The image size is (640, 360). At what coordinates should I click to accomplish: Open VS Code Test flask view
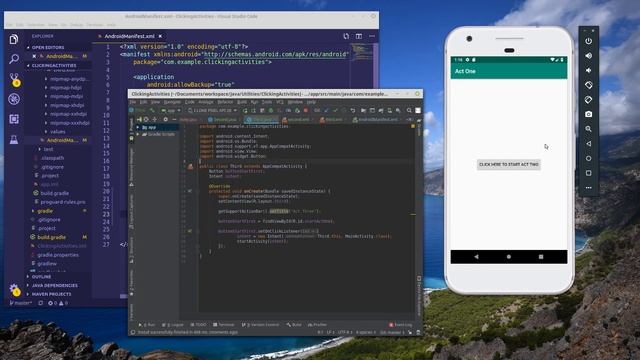[14, 140]
